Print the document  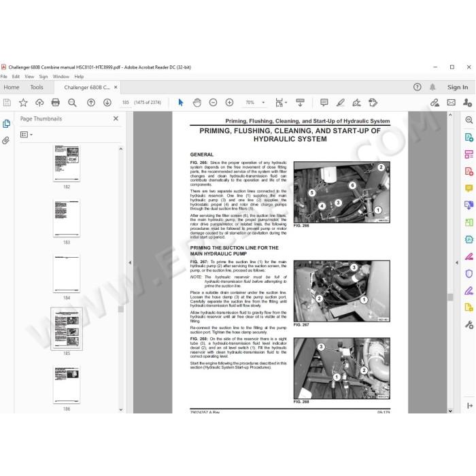56,103
